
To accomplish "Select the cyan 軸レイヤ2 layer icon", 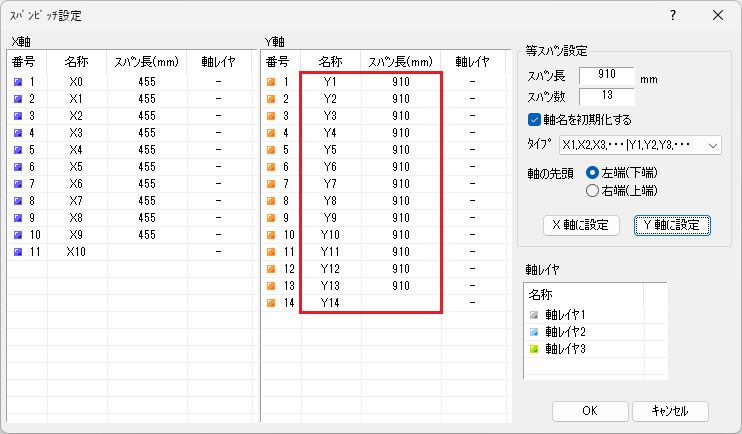I will pos(536,331).
